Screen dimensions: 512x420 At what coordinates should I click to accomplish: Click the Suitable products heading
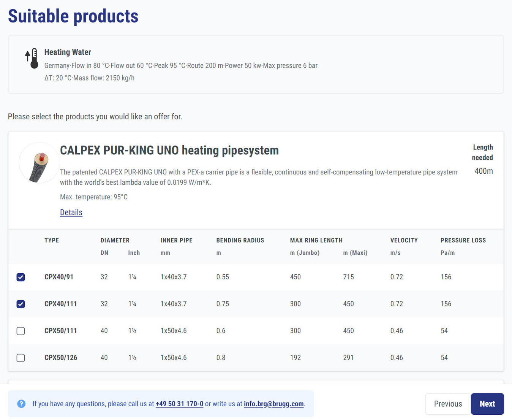coord(73,16)
